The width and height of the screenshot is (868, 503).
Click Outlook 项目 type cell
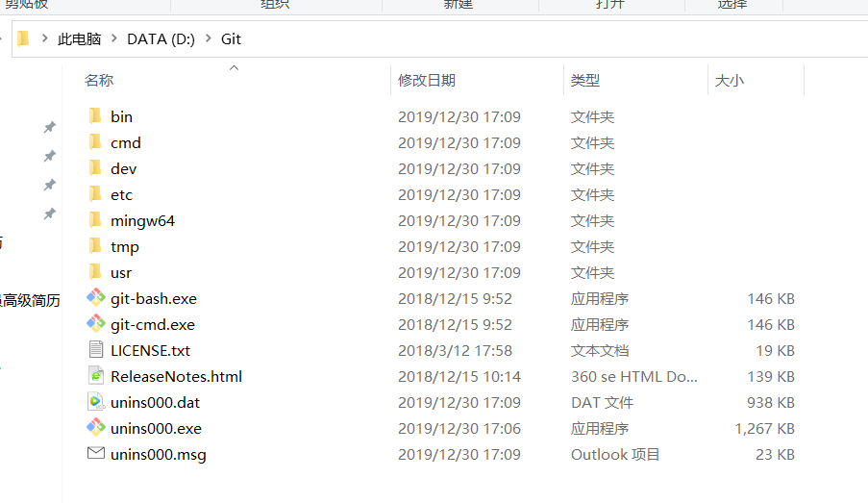tap(615, 455)
